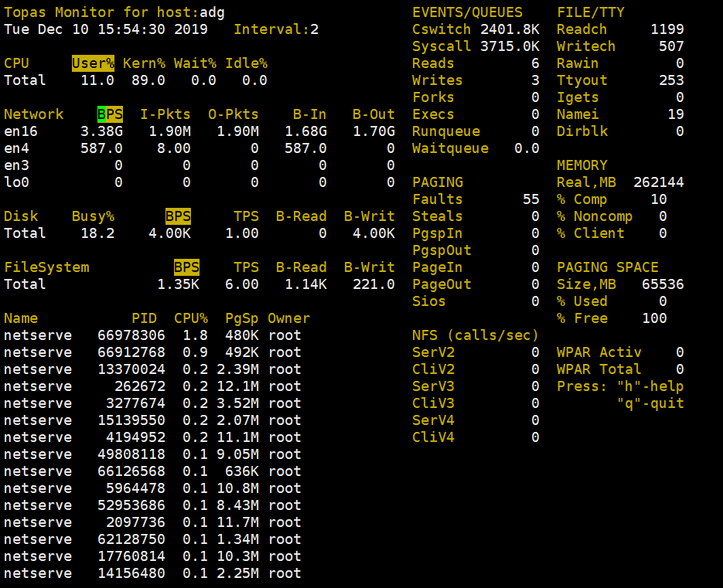Click the Disk Total busy value 18.2

tap(97, 233)
